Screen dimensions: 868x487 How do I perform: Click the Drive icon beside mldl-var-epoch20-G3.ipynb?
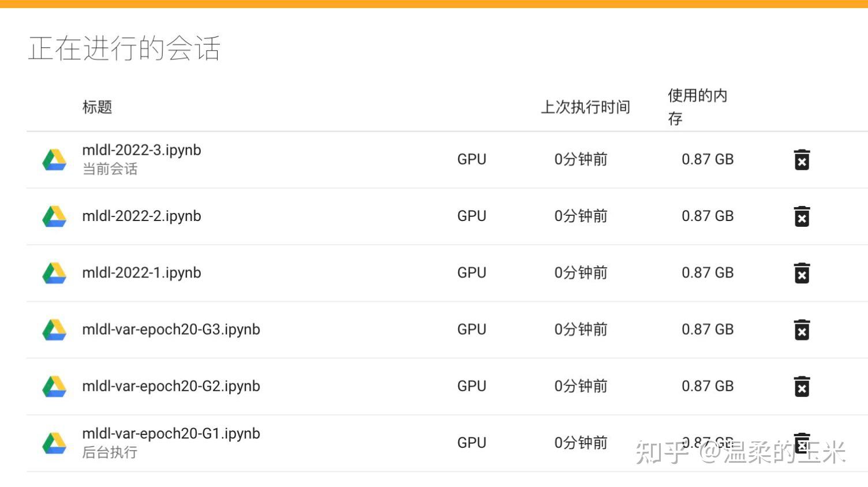click(54, 330)
